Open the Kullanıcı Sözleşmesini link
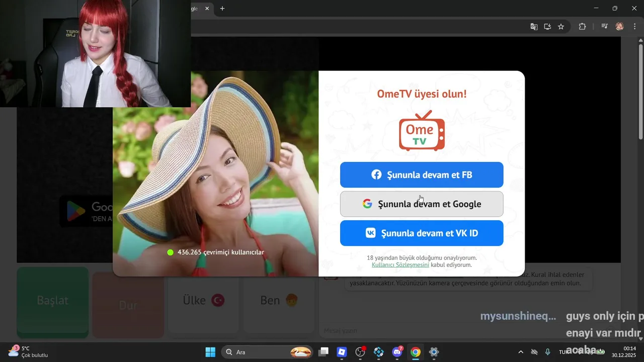Image resolution: width=644 pixels, height=362 pixels. coord(400,265)
